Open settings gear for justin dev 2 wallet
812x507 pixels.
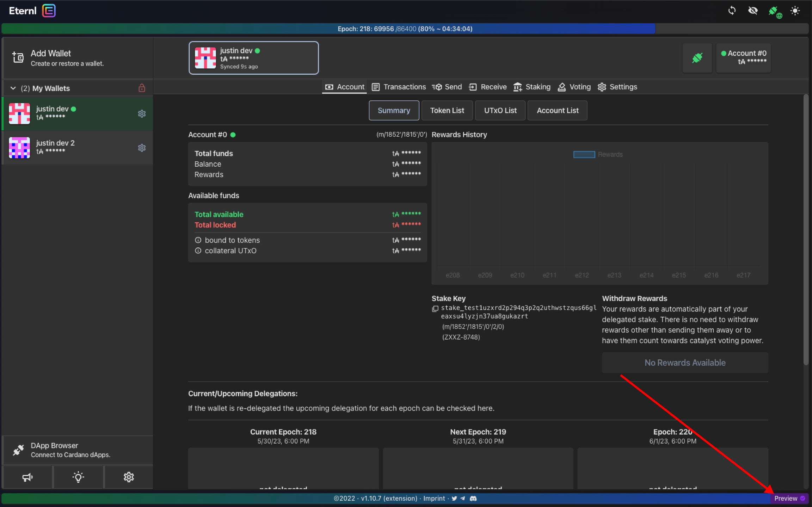(x=142, y=148)
